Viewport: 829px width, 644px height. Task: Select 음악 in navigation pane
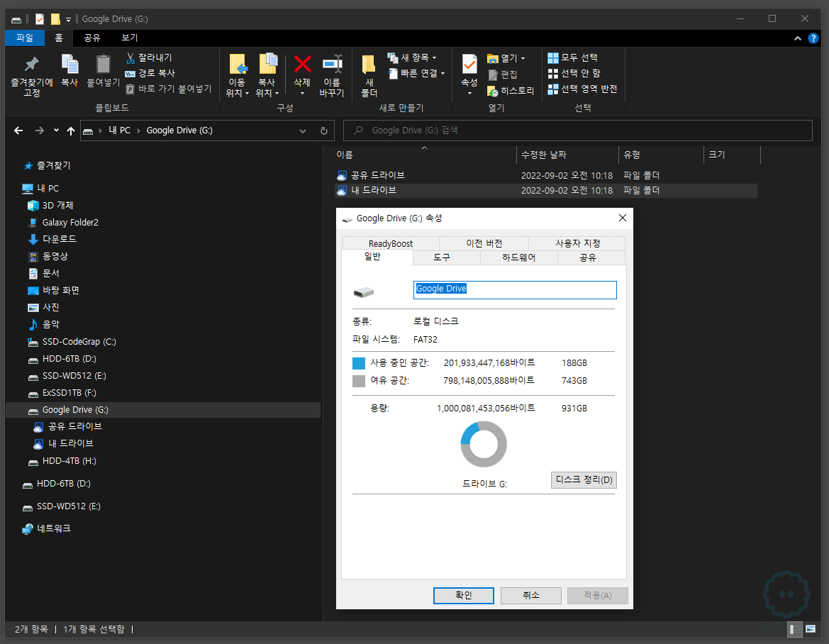(51, 324)
